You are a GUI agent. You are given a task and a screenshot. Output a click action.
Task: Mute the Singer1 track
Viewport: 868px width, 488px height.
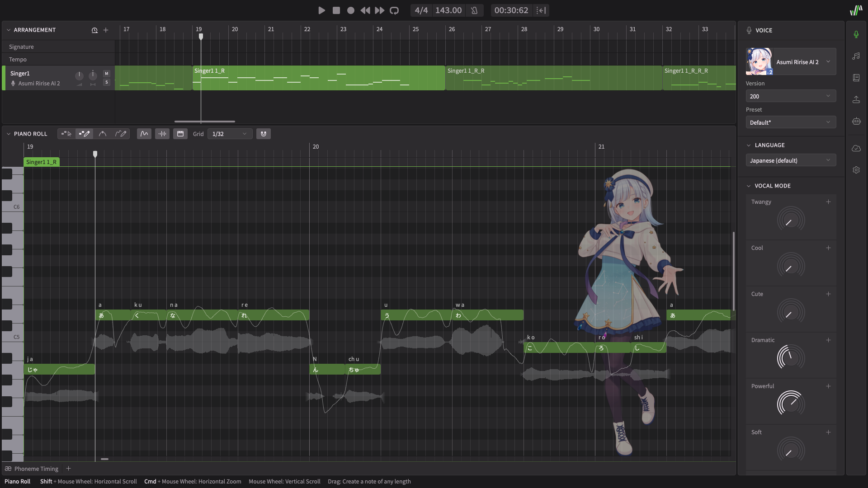pyautogui.click(x=107, y=73)
